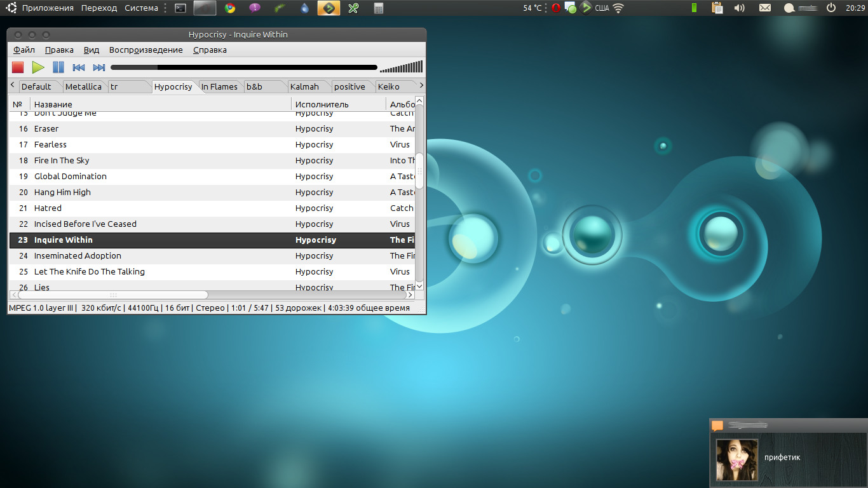Select the track Fire In The Sky
The image size is (868, 488).
[x=212, y=160]
